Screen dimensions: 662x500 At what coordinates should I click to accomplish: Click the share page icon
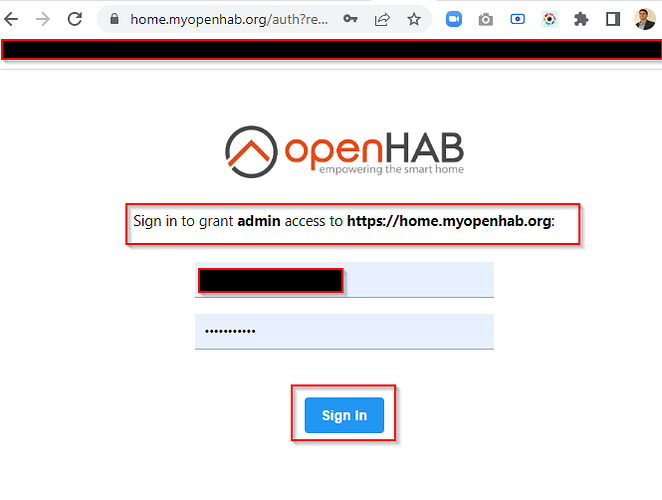[382, 19]
